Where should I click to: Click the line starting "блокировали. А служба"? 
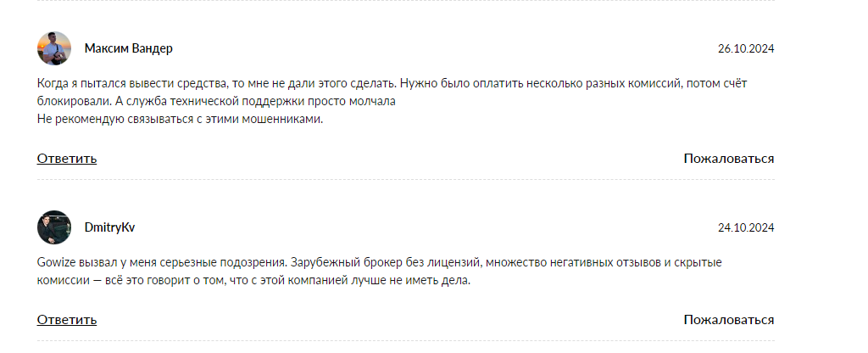coord(217,102)
